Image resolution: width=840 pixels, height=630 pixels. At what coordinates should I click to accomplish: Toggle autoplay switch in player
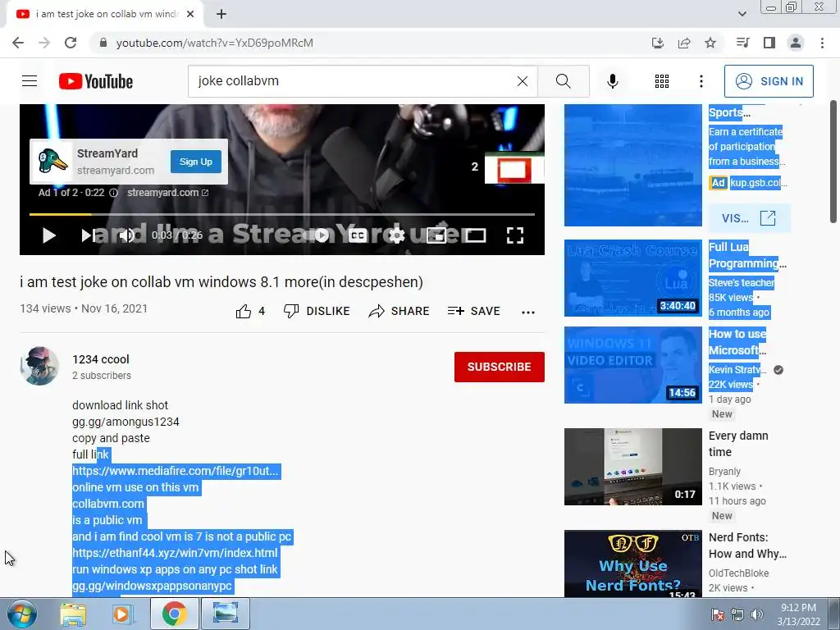[x=317, y=235]
